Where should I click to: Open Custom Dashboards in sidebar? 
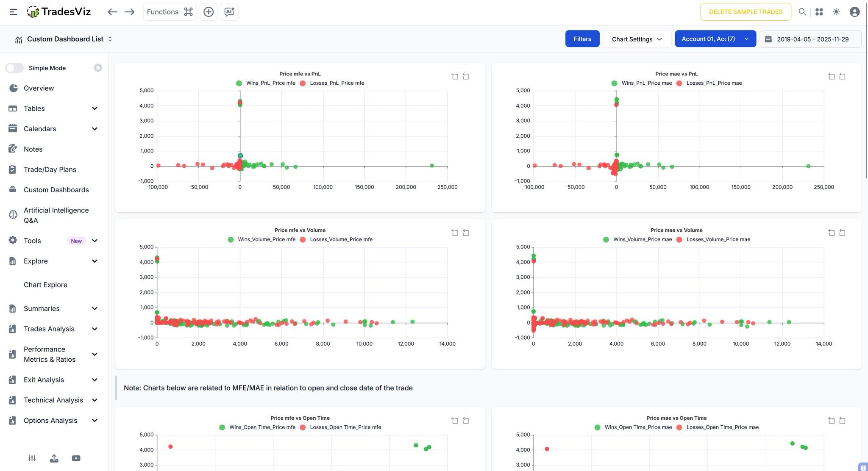(x=56, y=190)
